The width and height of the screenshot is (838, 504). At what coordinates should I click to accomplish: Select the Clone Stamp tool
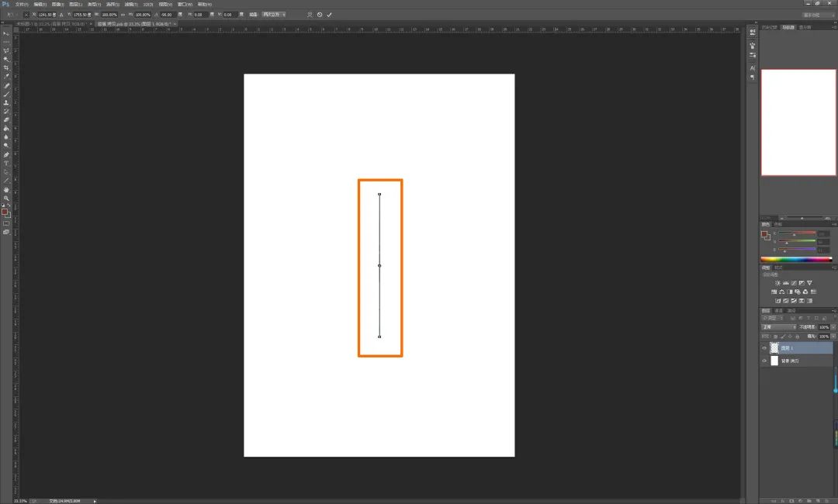click(6, 102)
